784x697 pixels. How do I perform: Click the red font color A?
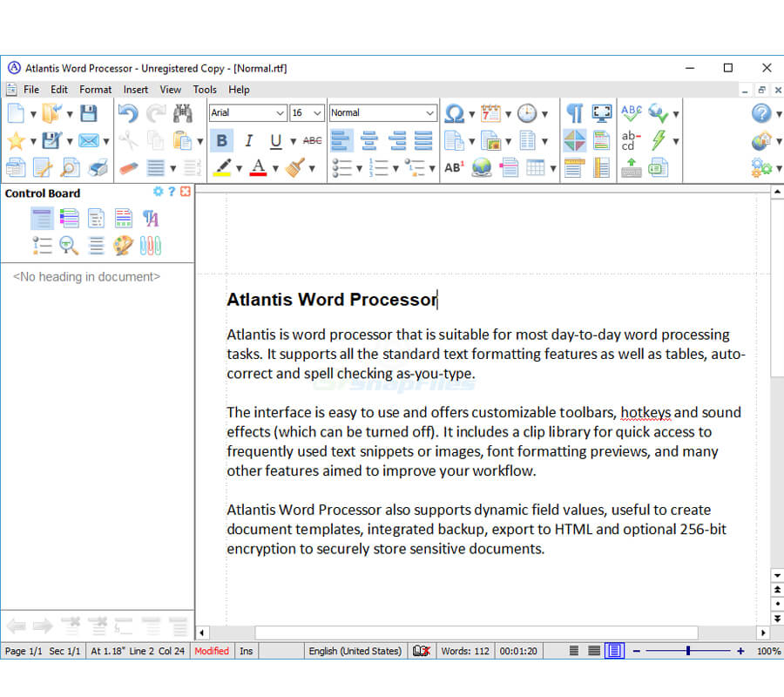pos(258,168)
